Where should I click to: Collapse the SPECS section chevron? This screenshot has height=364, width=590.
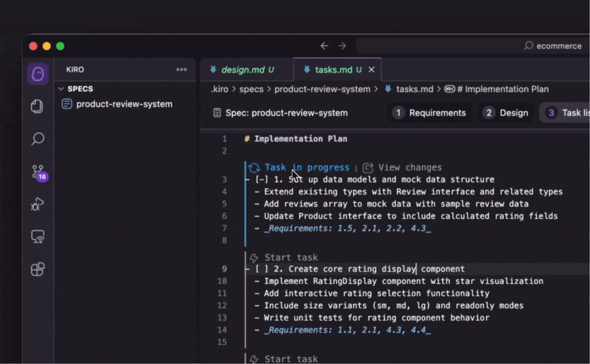[x=61, y=89]
